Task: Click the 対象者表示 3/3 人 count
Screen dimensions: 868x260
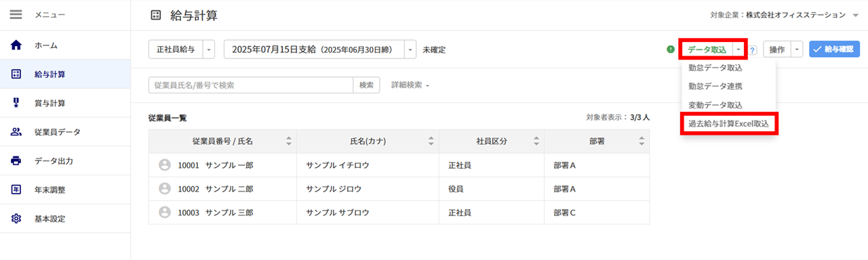Action: pos(618,117)
